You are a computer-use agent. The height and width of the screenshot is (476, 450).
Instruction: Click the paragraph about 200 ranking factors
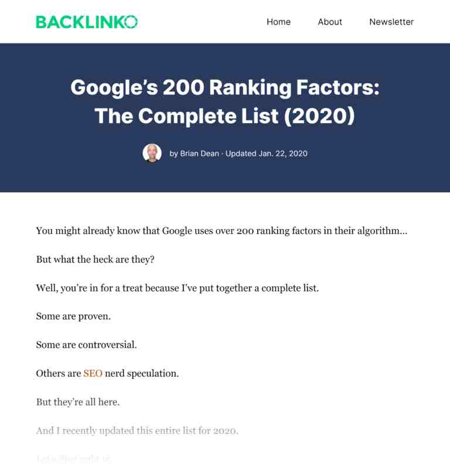pyautogui.click(x=221, y=231)
